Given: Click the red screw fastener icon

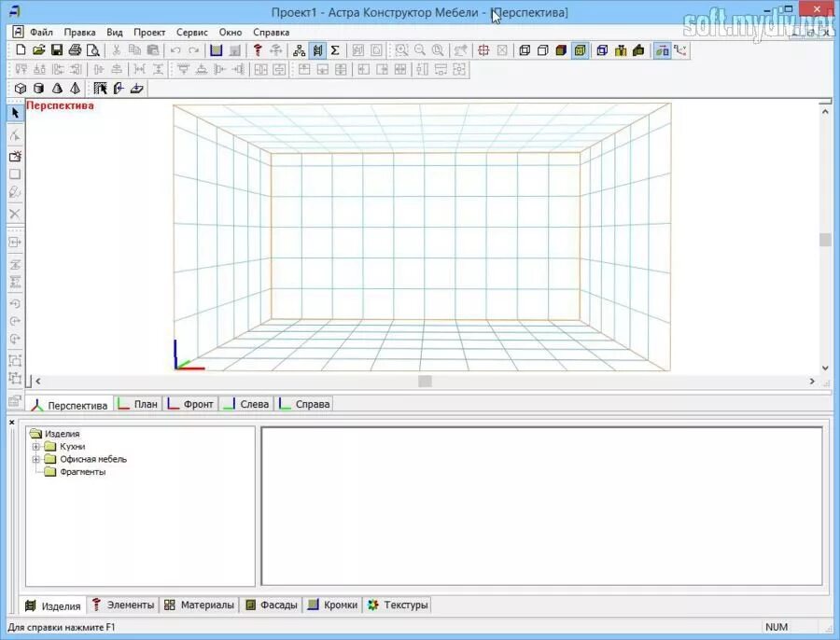Looking at the screenshot, I should pyautogui.click(x=258, y=50).
